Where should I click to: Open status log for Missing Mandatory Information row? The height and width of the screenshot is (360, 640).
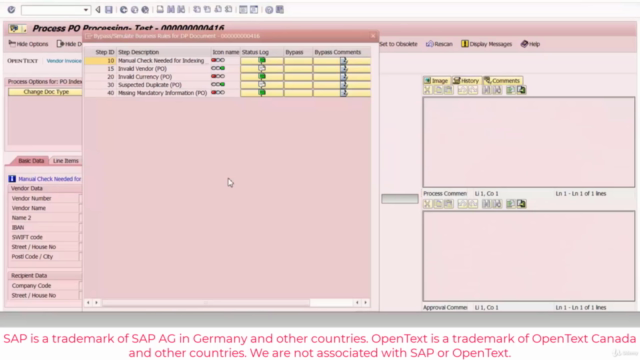coord(262,93)
